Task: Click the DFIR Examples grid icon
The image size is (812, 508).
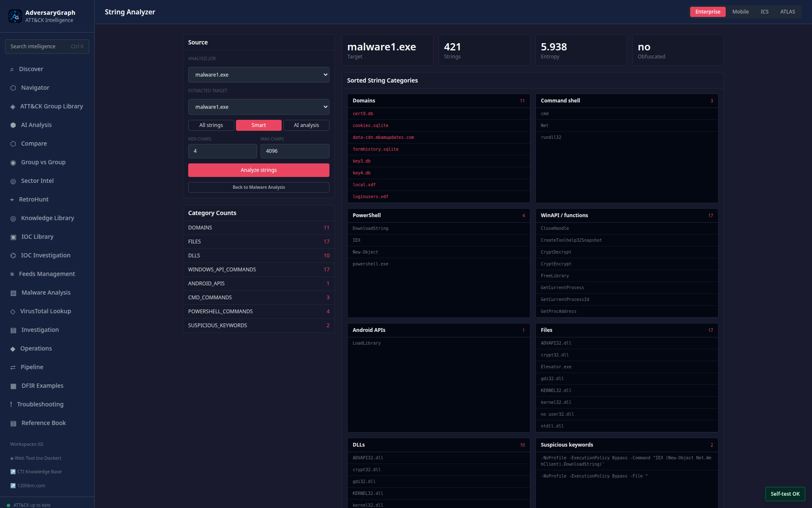Action: [13, 386]
